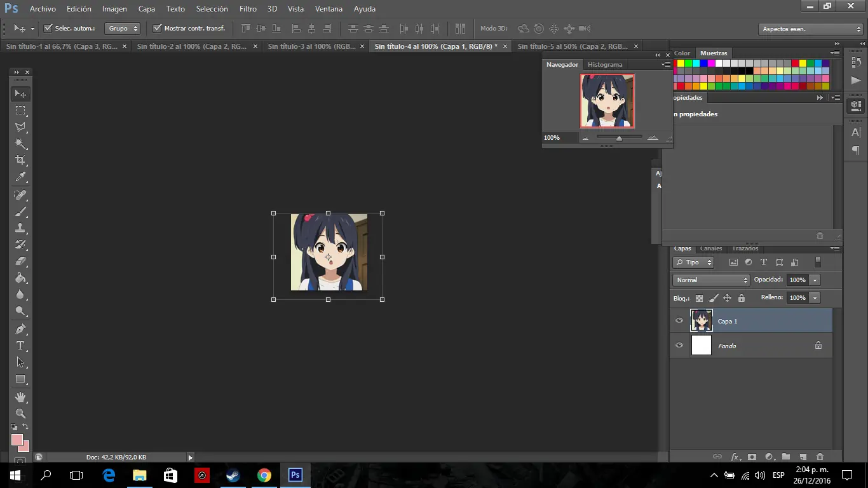Screen dimensions: 868x488
Task: Select the Pen tool
Action: click(20, 329)
